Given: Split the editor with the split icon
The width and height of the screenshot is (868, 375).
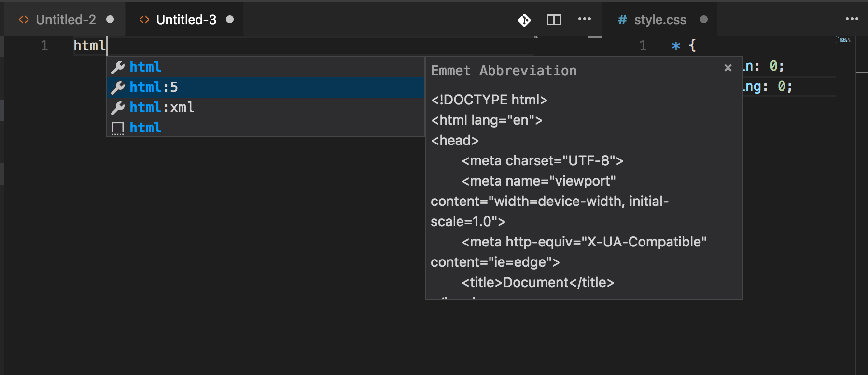Looking at the screenshot, I should pos(554,20).
